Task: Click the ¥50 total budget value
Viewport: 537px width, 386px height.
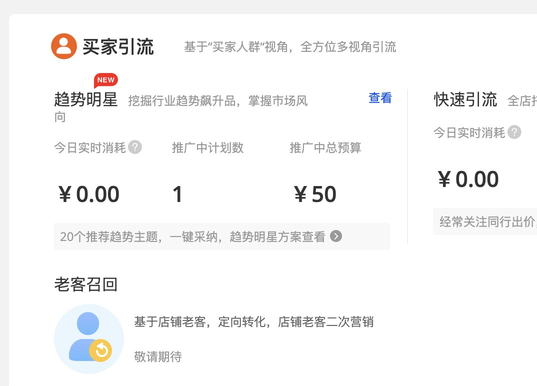Action: coord(315,194)
